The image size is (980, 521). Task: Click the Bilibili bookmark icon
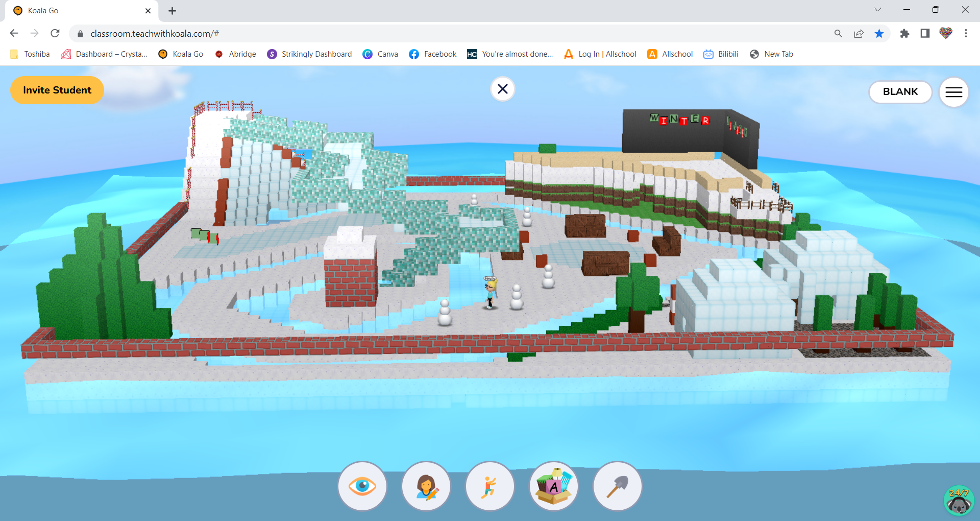click(708, 54)
